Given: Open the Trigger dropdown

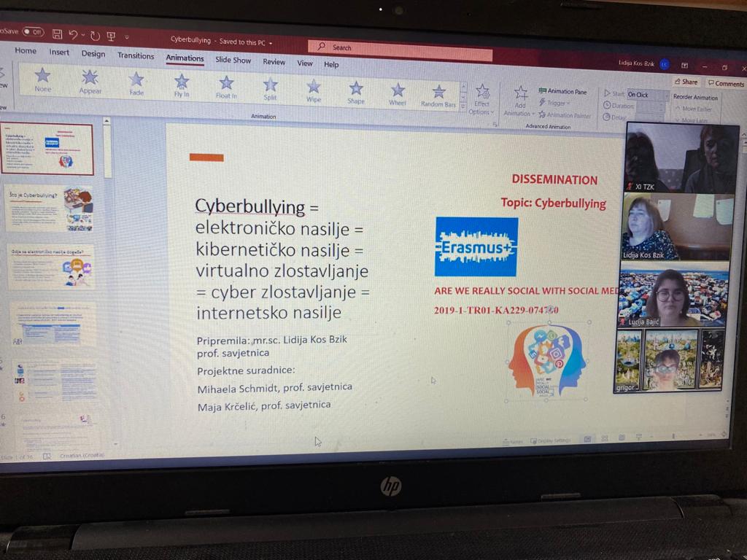Looking at the screenshot, I should point(554,103).
